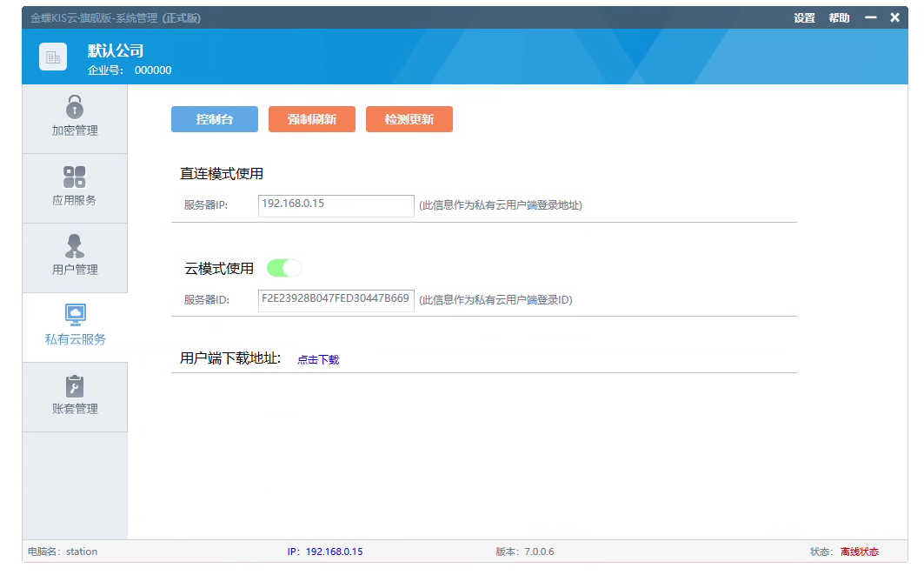Screen dimensions: 924x575
Task: Follow the 点击下载 client download link
Action: [318, 359]
